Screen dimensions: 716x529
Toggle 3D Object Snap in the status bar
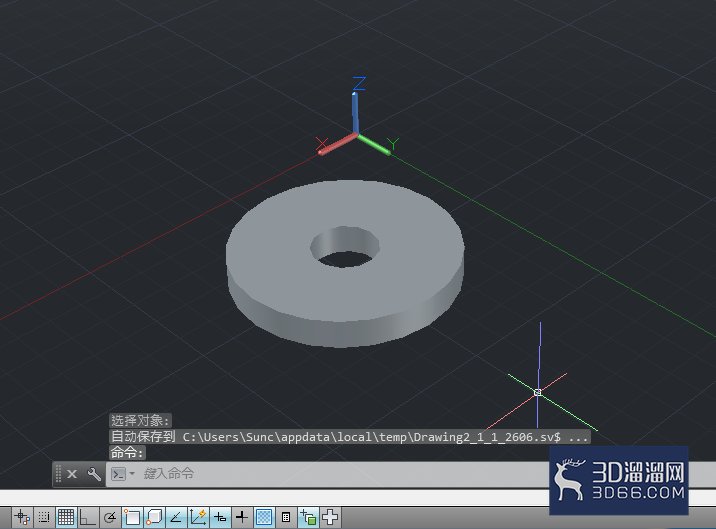154,517
